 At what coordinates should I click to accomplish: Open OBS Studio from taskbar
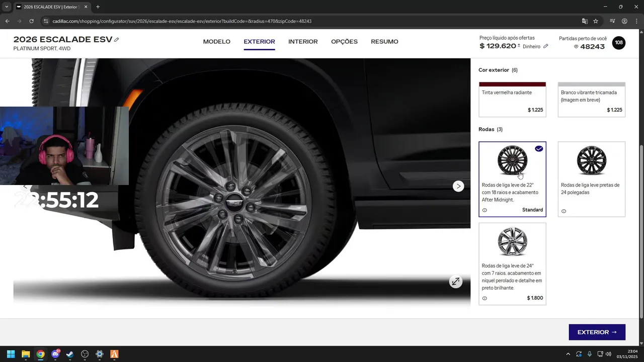click(85, 354)
